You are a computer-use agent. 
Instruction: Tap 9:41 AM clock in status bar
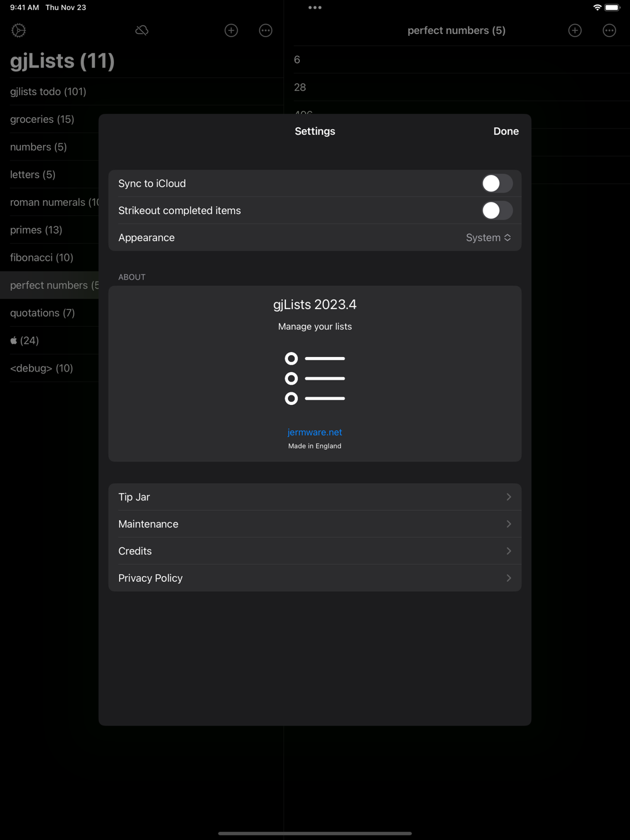25,8
